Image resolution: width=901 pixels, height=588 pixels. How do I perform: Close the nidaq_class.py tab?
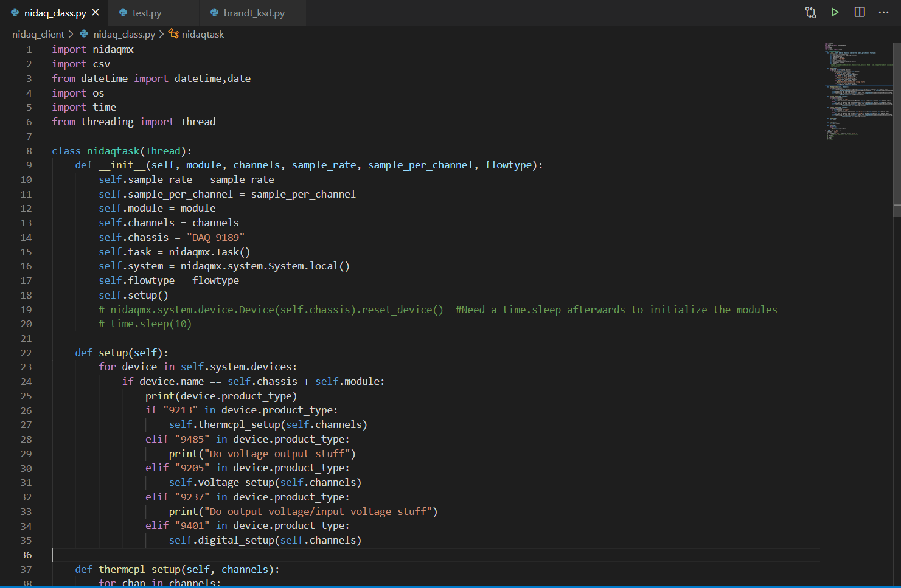[95, 11]
